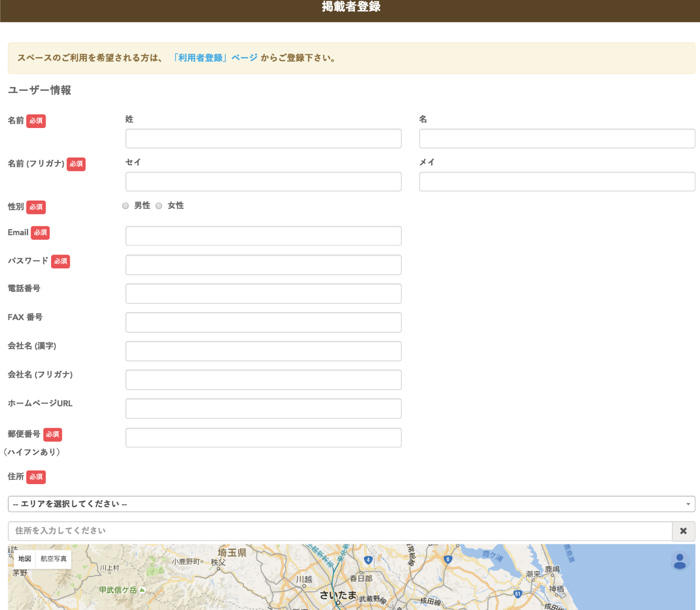This screenshot has height=610, width=700.
Task: Click the 名 first name field
Action: pyautogui.click(x=557, y=139)
